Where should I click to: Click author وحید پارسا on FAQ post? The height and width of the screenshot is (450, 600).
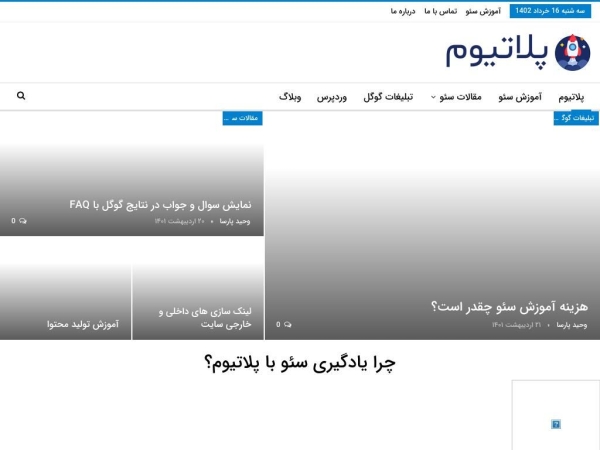[x=235, y=221]
